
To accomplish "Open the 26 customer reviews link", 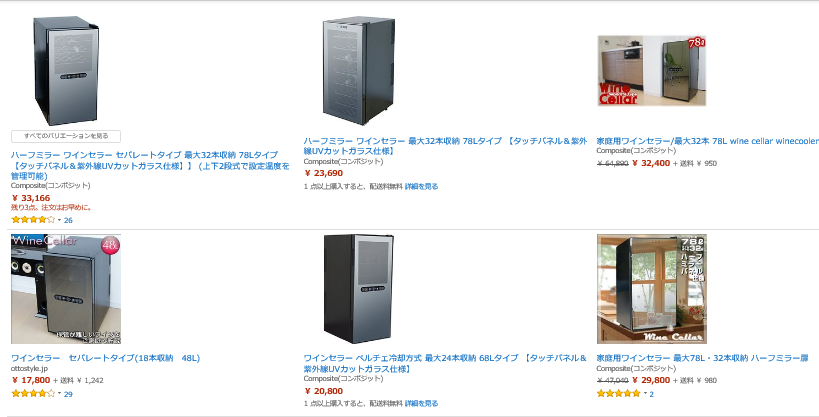I will click(68, 219).
